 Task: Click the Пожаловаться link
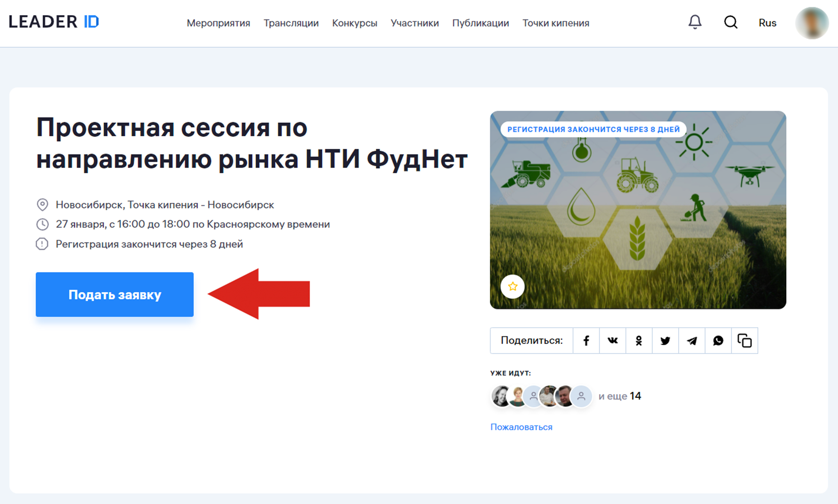[521, 427]
